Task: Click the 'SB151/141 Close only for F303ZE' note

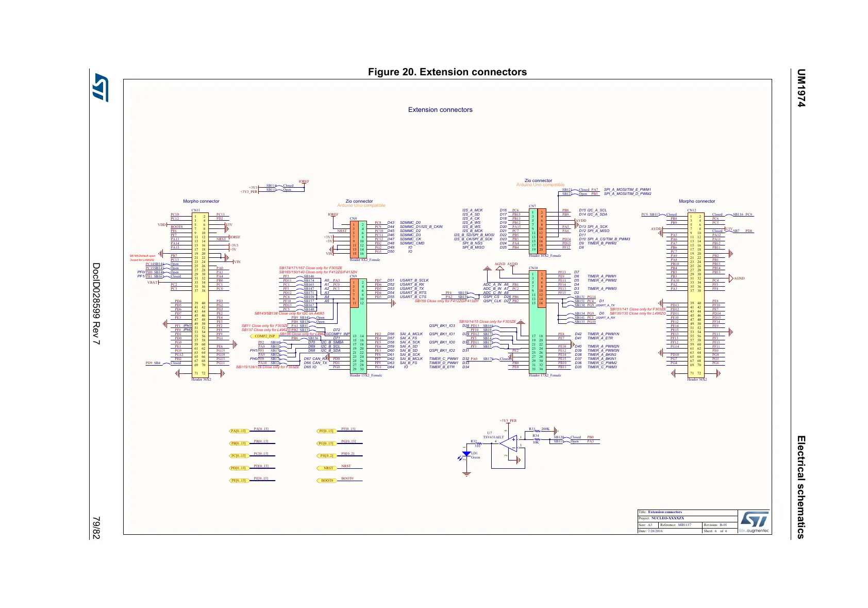Action: 638,309
